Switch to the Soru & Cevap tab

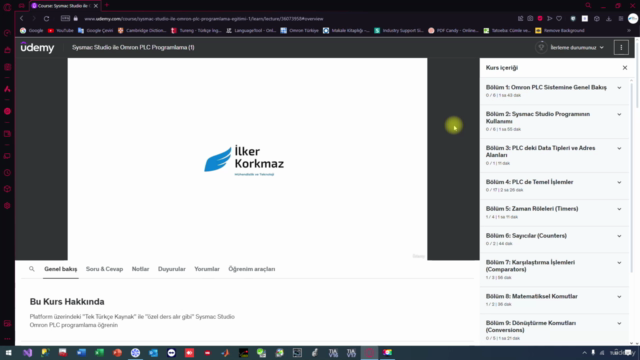tap(104, 269)
